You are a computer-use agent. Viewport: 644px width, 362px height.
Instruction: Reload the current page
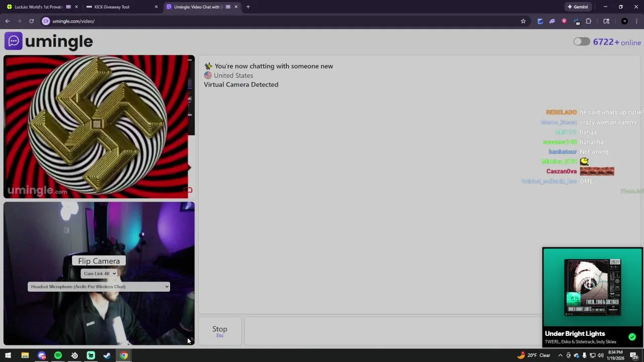coord(31,21)
